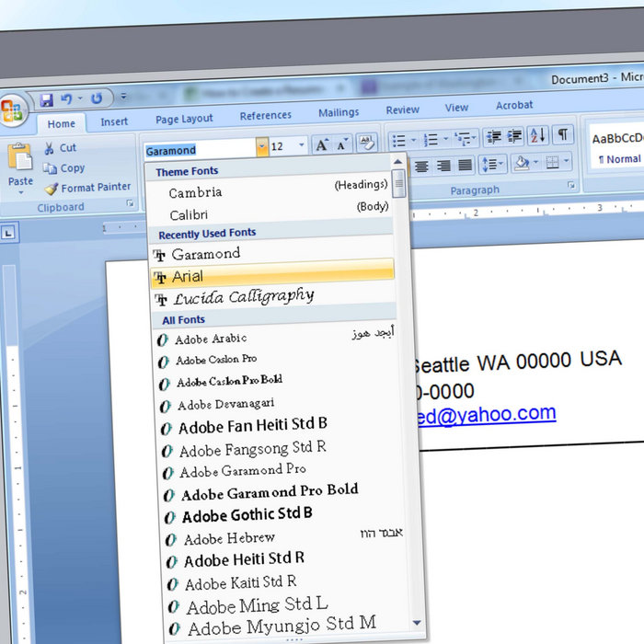Collapse the font list dropdown arrow

[x=262, y=146]
